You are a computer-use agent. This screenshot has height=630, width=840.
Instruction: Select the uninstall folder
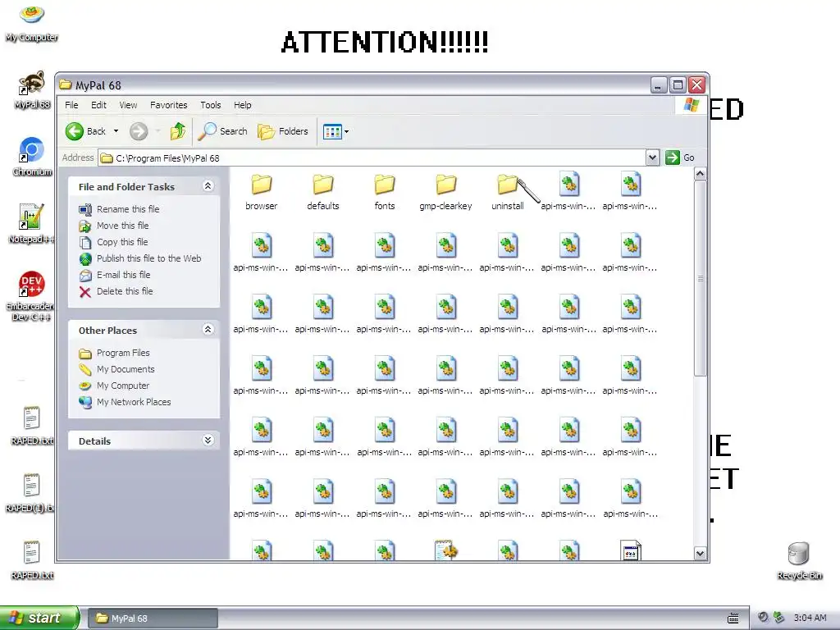(x=507, y=192)
